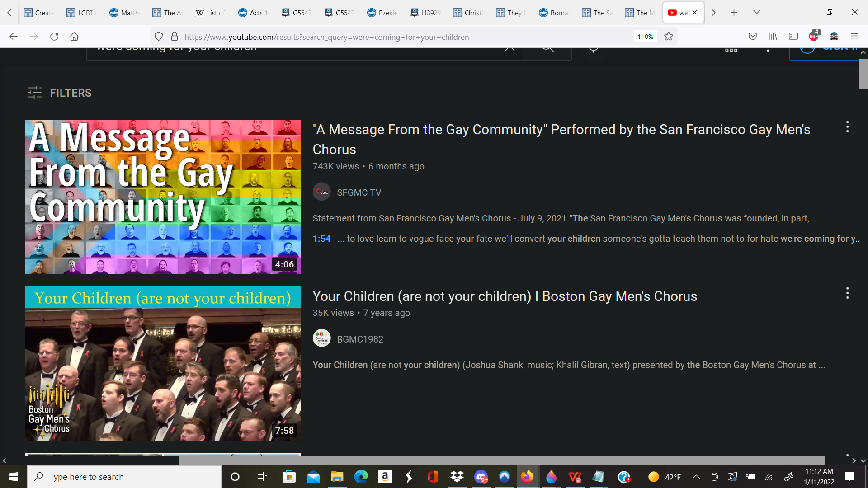The width and height of the screenshot is (868, 488).
Task: Switch to the They H tab
Action: (512, 13)
